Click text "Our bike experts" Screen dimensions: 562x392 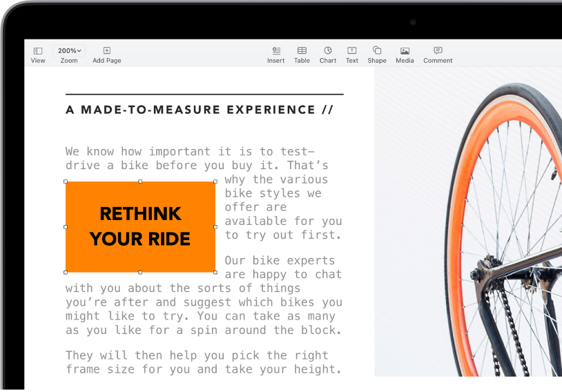pos(280,260)
